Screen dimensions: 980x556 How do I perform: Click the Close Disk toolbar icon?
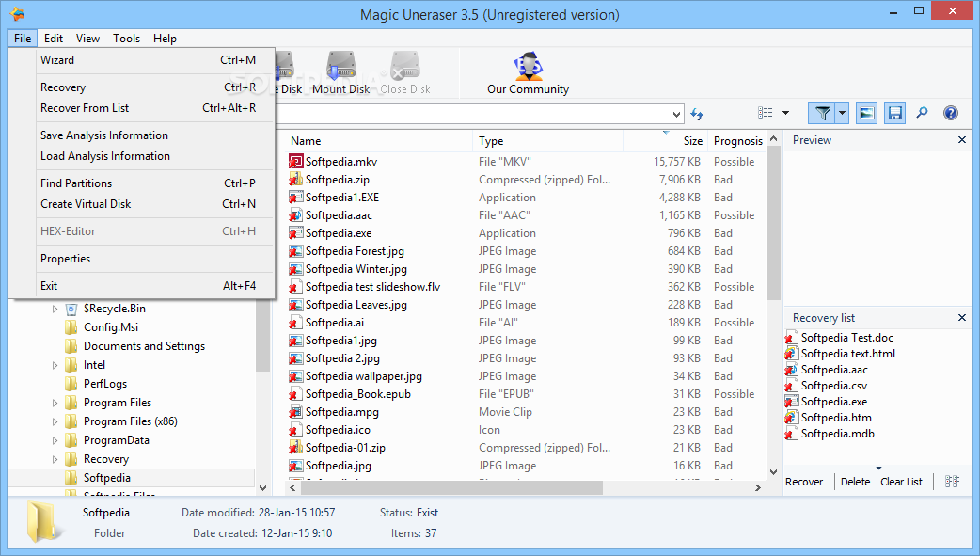tap(405, 66)
